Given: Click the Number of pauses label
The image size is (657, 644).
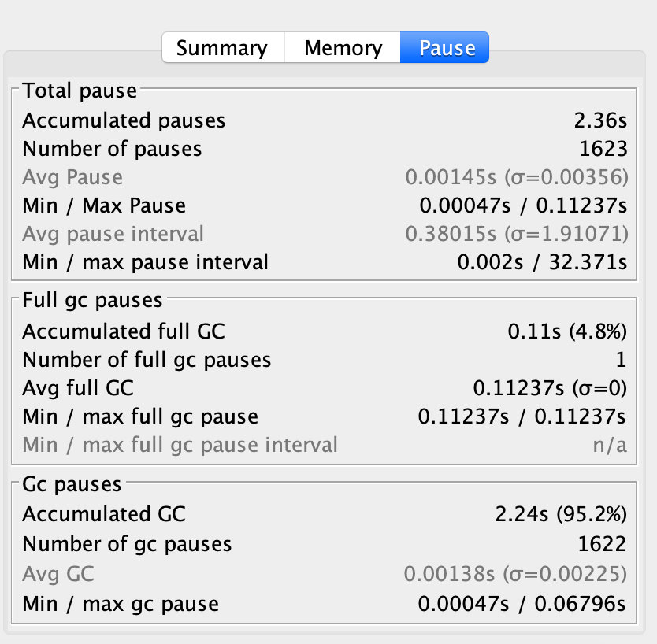Looking at the screenshot, I should pyautogui.click(x=112, y=149).
